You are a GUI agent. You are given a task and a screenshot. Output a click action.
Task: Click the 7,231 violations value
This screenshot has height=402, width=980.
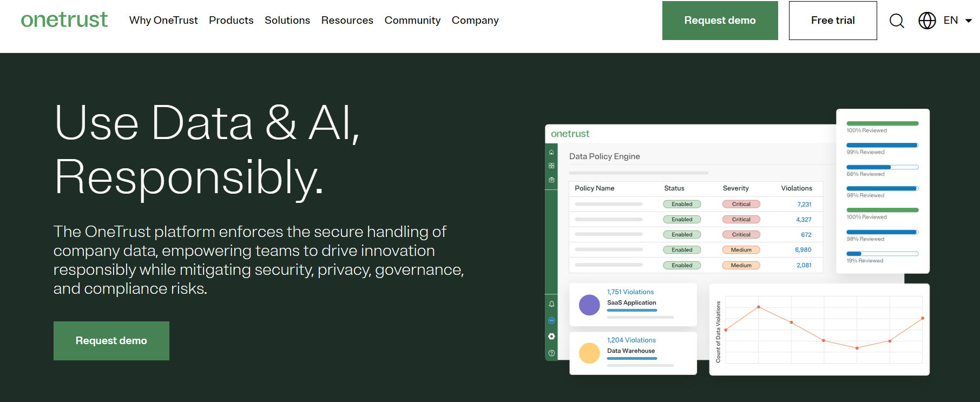804,205
